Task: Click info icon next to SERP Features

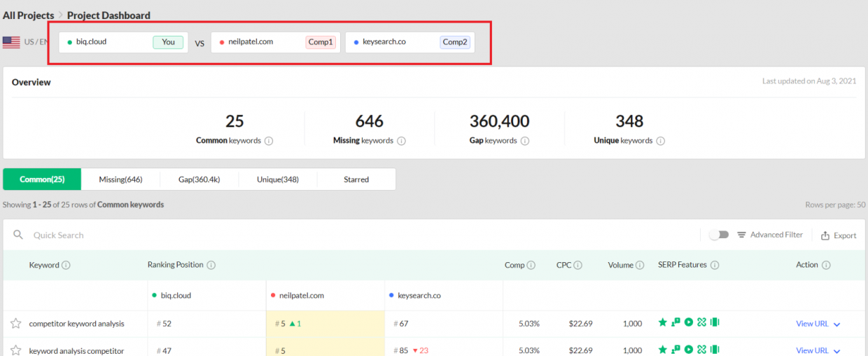Action: coord(714,266)
